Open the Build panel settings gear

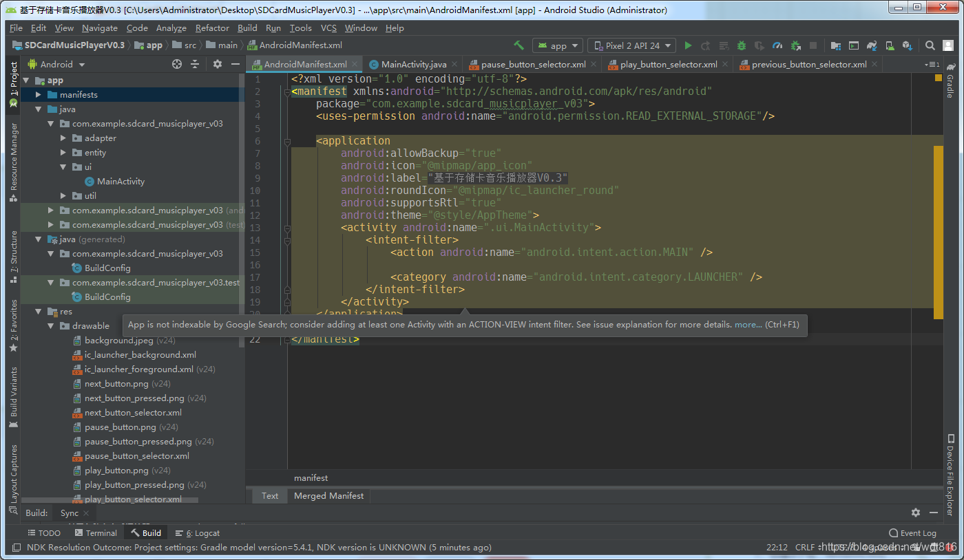click(916, 513)
